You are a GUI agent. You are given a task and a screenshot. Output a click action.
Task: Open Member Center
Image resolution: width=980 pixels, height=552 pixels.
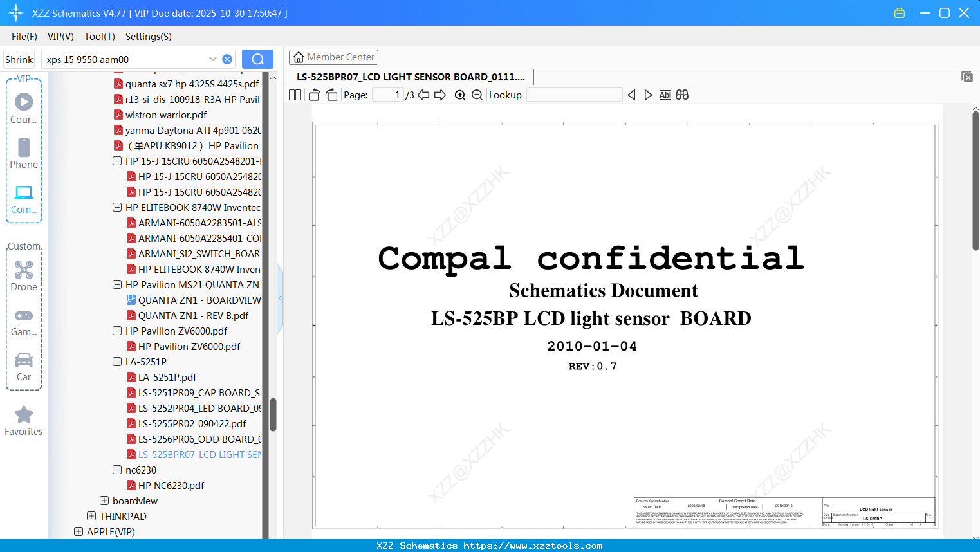pos(333,57)
